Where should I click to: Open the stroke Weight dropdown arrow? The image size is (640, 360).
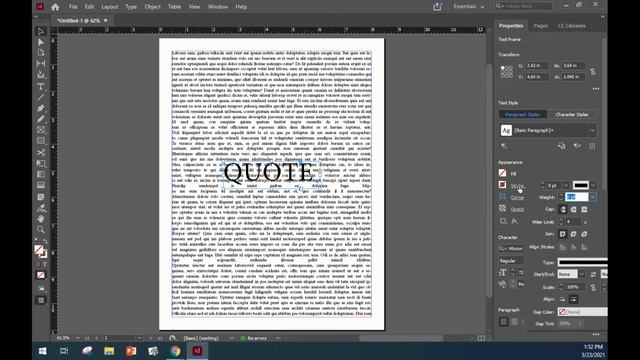point(593,197)
